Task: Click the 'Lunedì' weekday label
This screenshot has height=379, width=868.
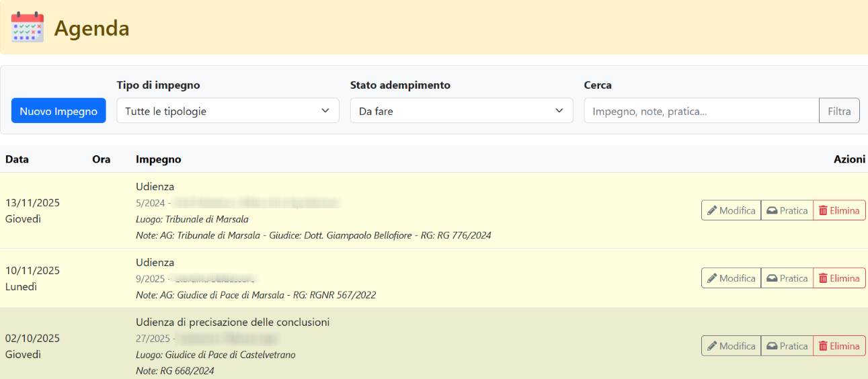Action: (x=21, y=287)
